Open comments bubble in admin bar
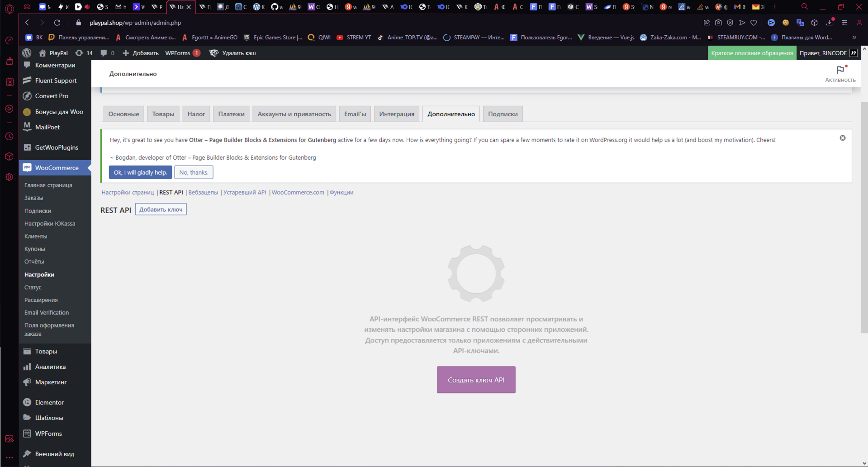Viewport: 868px width, 467px height. [x=108, y=53]
